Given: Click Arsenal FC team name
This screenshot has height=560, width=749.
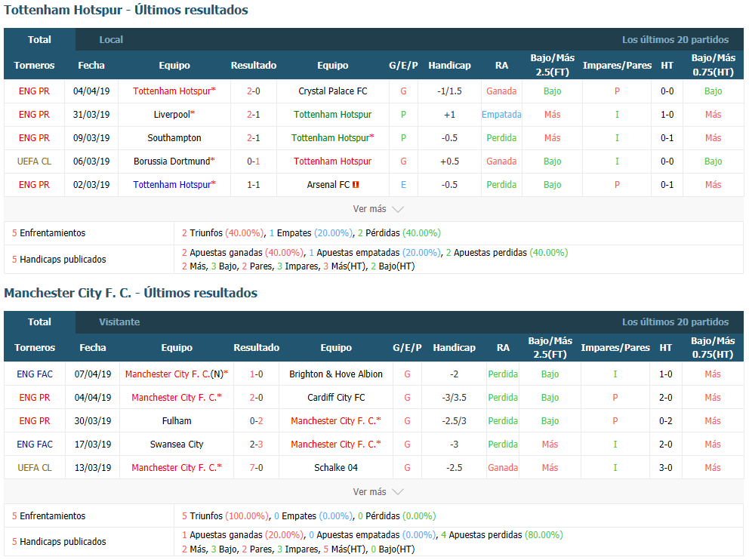Looking at the screenshot, I should (328, 185).
